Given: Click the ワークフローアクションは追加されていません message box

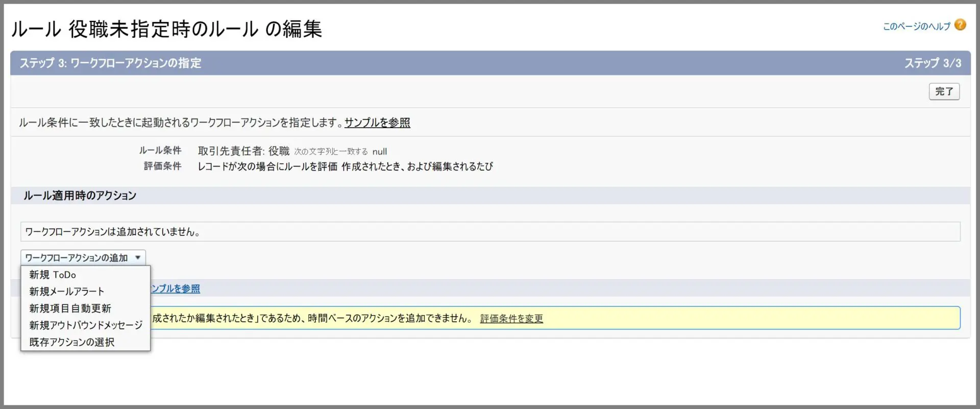Looking at the screenshot, I should (490, 232).
